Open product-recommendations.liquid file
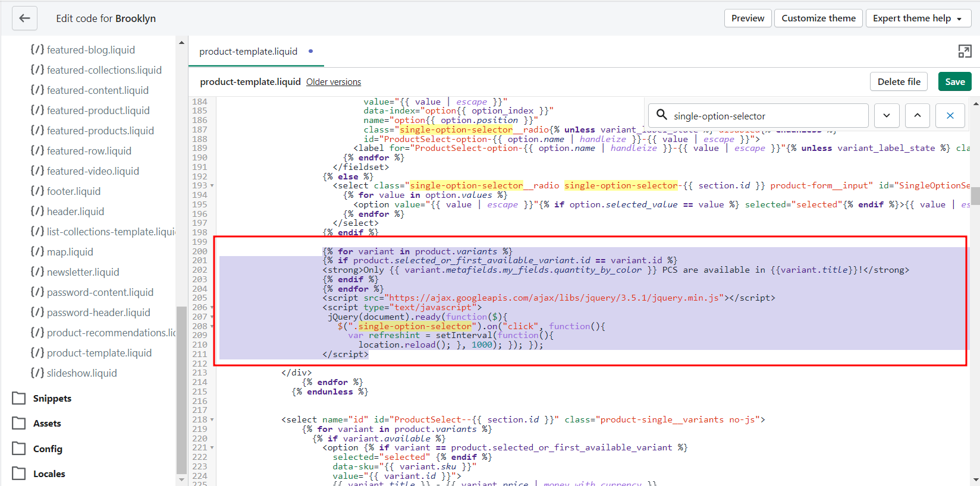Viewport: 980px width, 486px height. pos(103,333)
